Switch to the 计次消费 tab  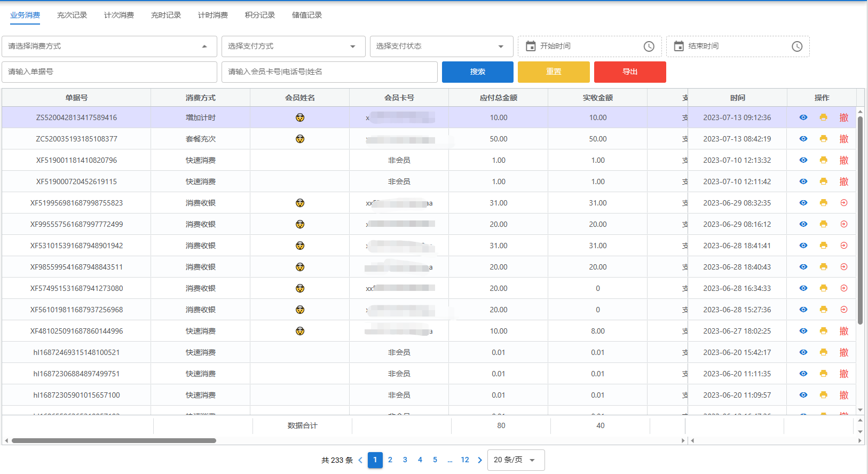coord(119,15)
